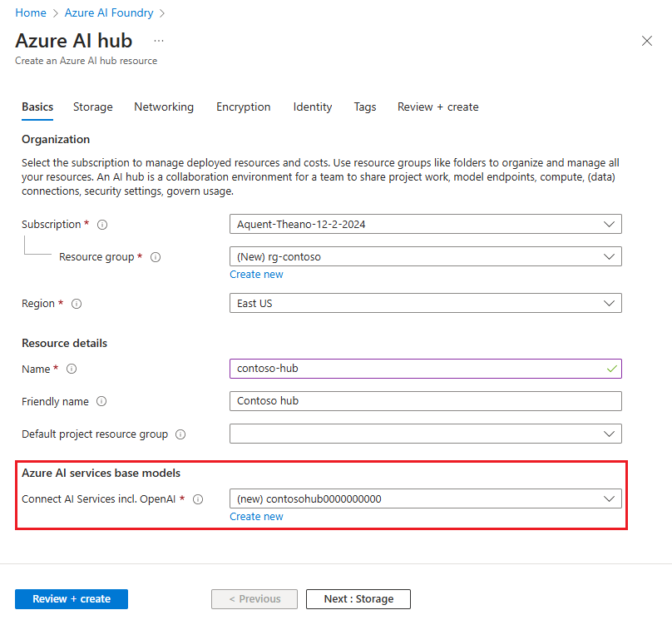Expand the Default project resource group dropdown
Screen dimensions: 672x620
click(x=426, y=434)
